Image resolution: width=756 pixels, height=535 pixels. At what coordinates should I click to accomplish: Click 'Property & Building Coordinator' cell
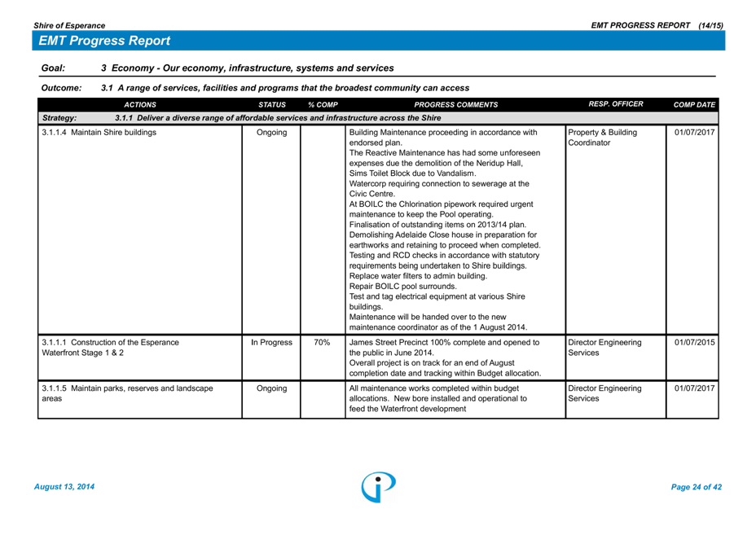pyautogui.click(x=602, y=138)
